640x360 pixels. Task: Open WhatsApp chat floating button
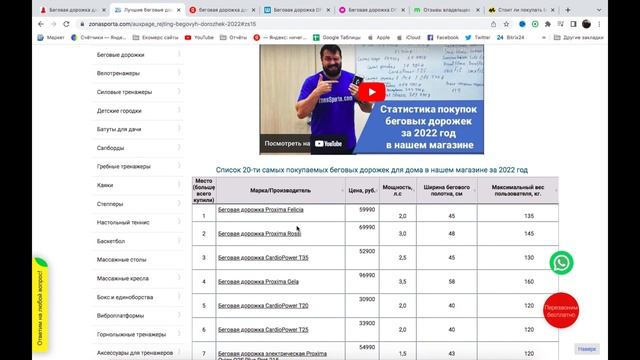561,263
